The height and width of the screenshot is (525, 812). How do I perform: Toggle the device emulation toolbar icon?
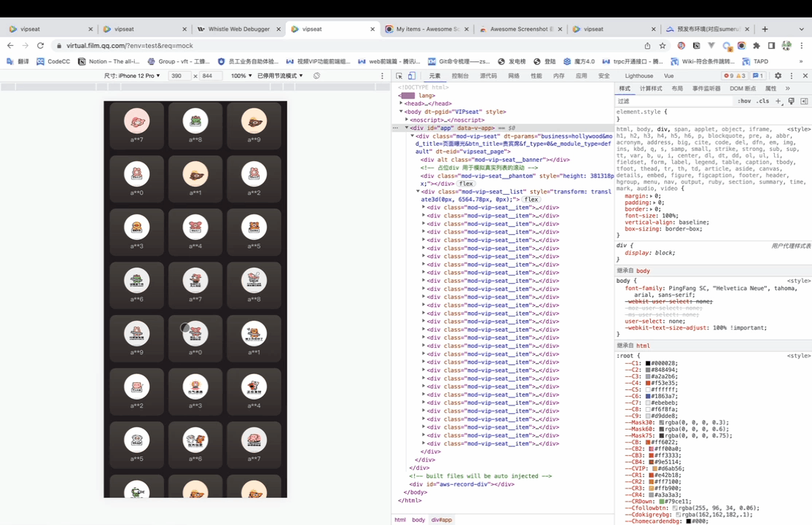412,76
